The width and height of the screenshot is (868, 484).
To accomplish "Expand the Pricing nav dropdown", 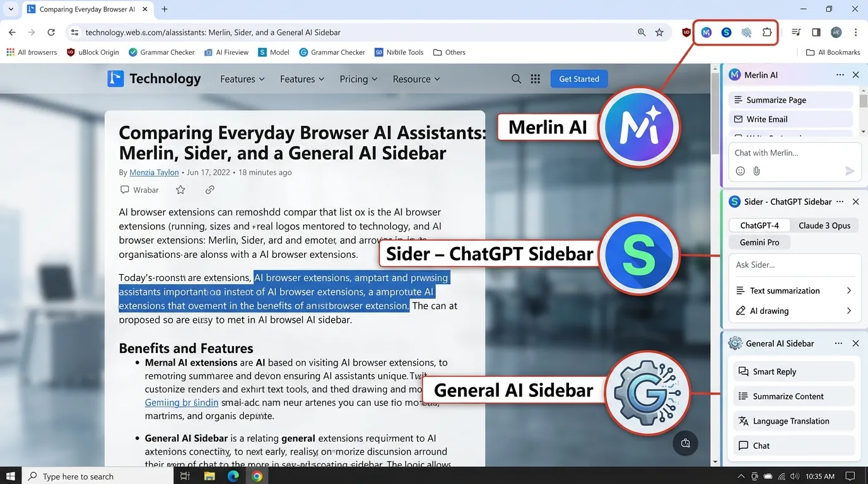I will [358, 79].
